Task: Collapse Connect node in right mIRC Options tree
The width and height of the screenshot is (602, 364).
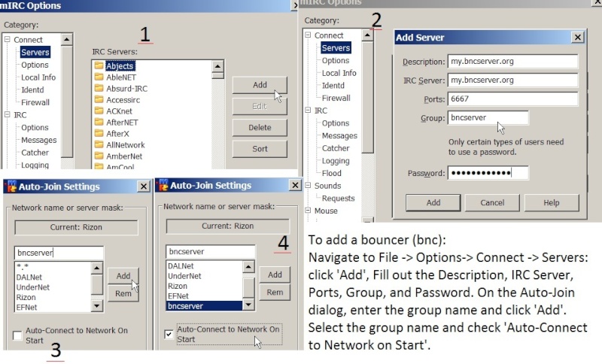Action: [x=308, y=35]
